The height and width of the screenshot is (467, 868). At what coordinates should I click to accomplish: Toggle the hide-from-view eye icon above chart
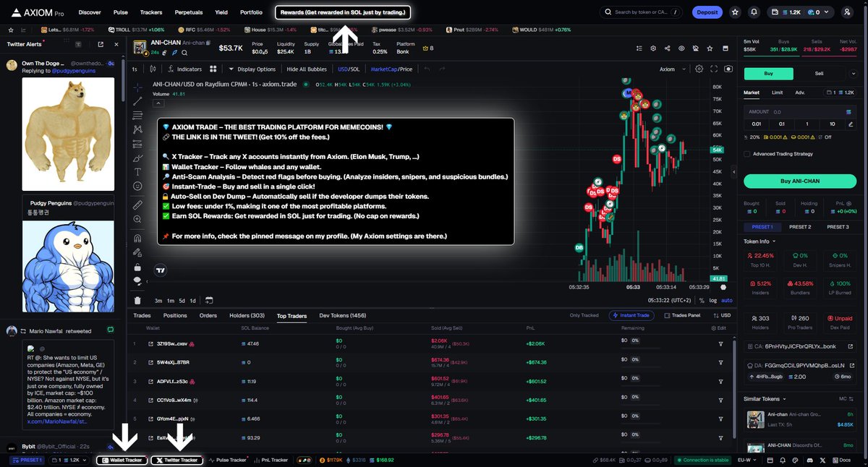click(x=681, y=48)
